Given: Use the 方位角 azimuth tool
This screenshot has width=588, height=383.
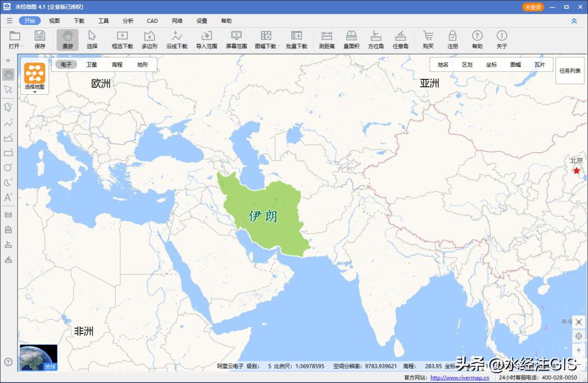Looking at the screenshot, I should point(376,40).
